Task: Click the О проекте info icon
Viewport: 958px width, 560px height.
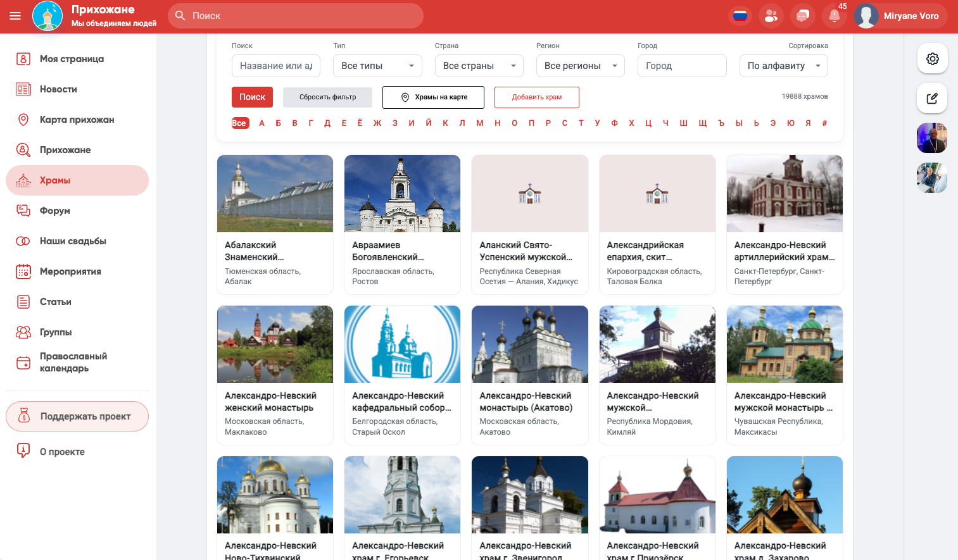Action: 23,451
